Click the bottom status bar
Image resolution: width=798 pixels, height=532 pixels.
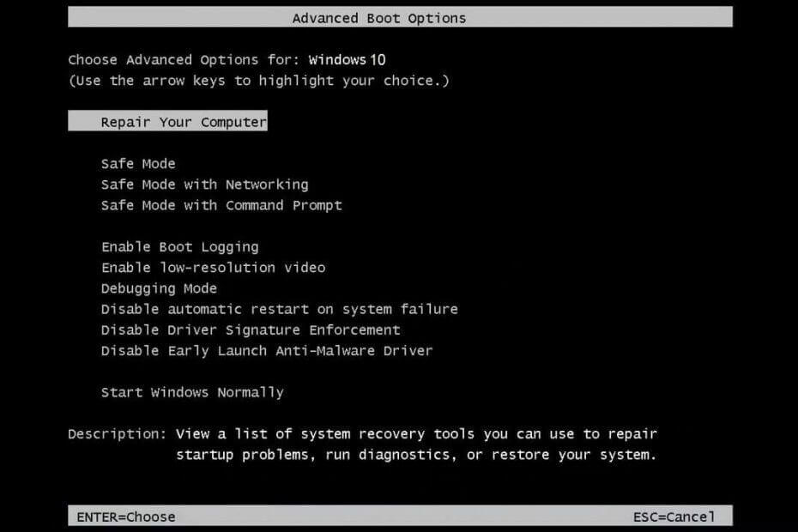tap(399, 517)
